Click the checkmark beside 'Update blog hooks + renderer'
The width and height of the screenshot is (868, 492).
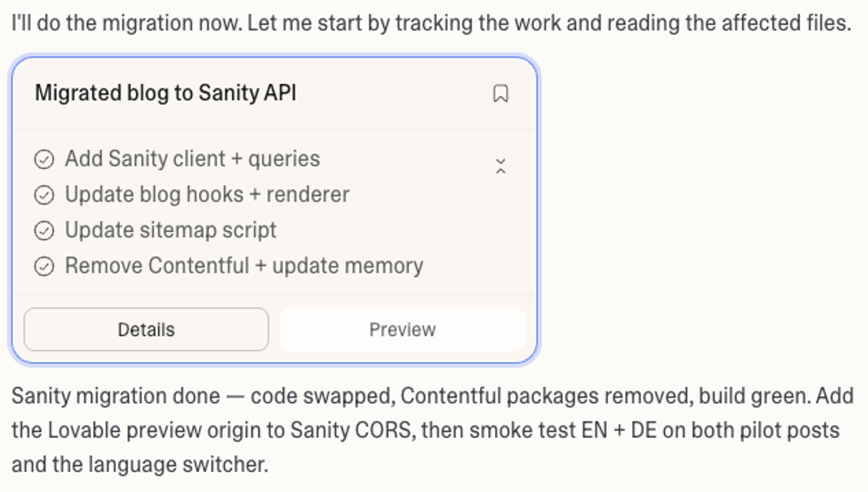click(44, 194)
